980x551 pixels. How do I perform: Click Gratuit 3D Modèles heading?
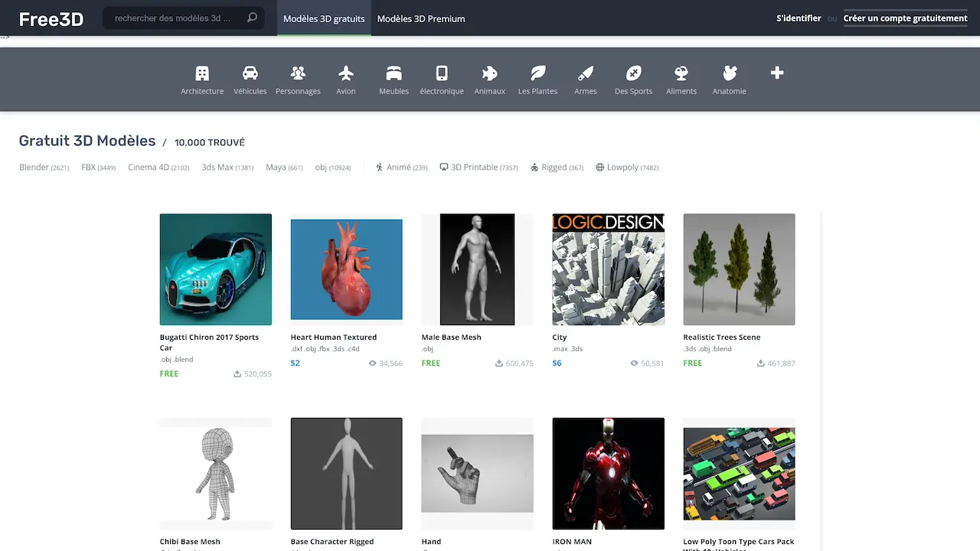(87, 141)
